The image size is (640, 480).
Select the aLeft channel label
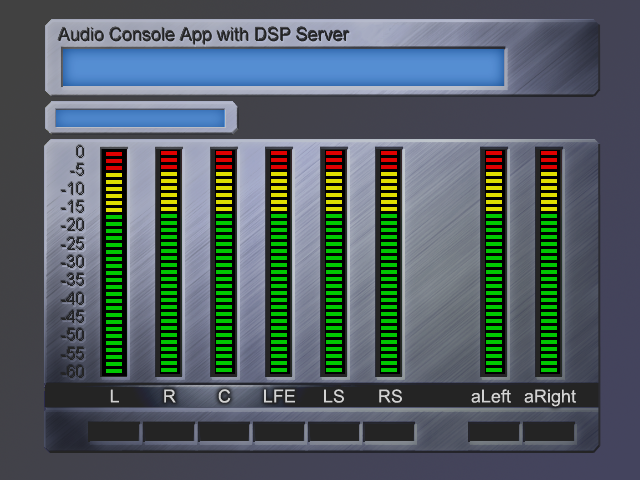491,396
